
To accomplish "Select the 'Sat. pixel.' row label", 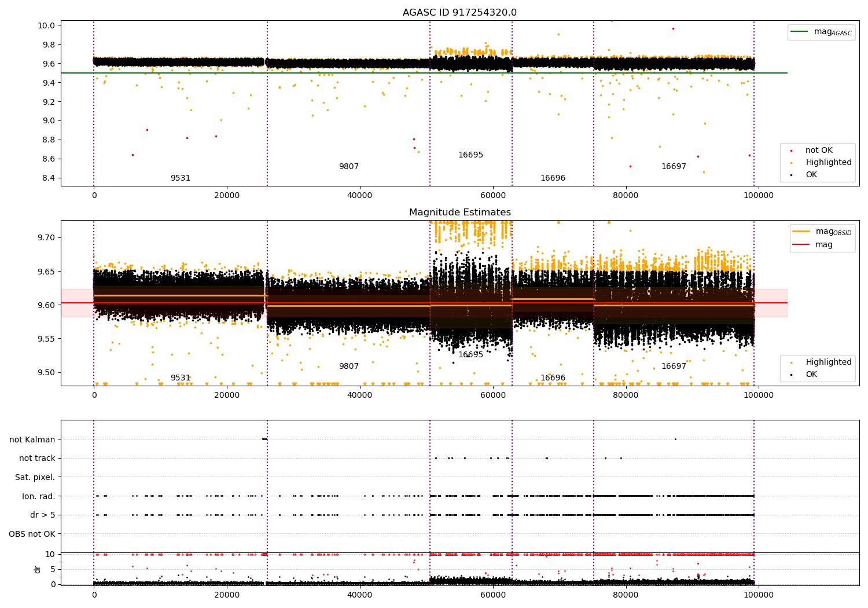I will (35, 478).
